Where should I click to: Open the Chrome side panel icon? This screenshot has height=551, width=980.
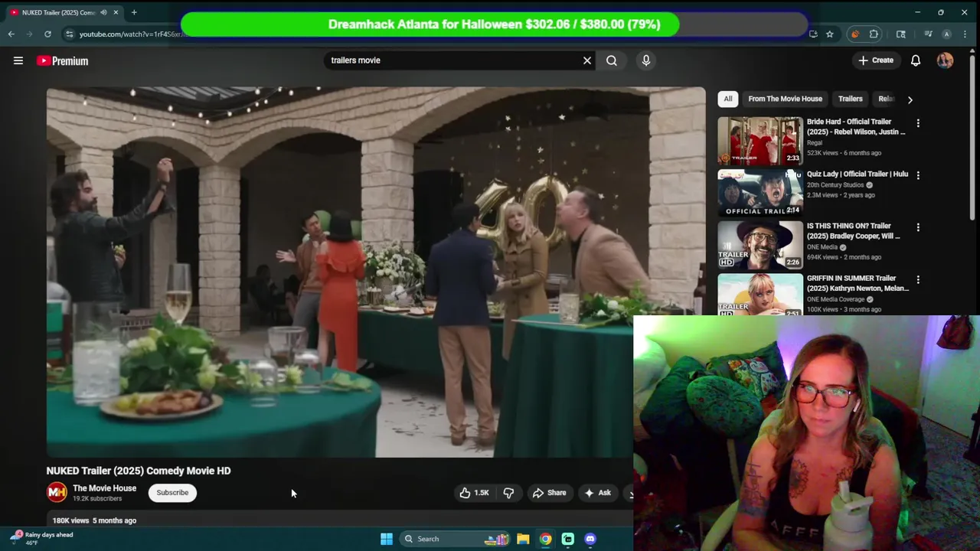point(901,34)
